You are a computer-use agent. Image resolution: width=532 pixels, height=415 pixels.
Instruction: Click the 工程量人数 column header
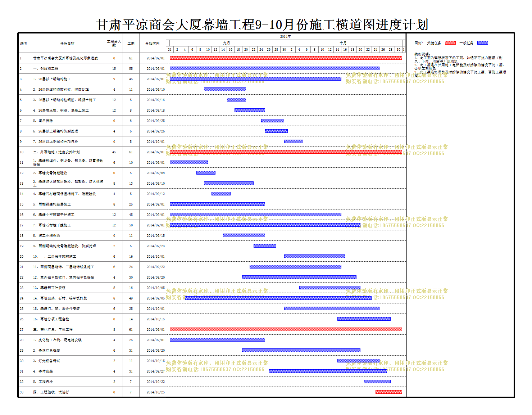click(x=114, y=43)
